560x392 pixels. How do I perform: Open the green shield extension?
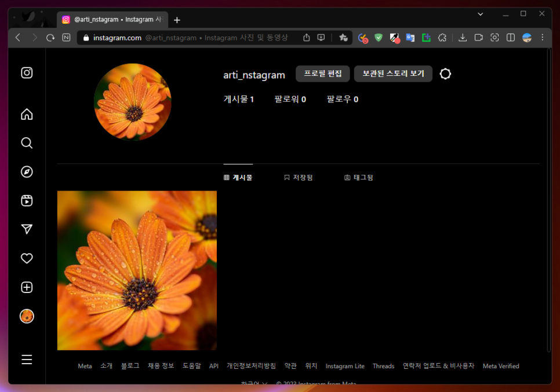(379, 38)
